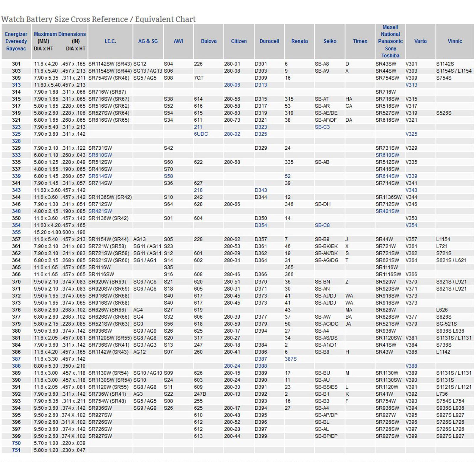This screenshot has width=476, height=476.
Task: Select the blue SB-C8 Seiko link
Action: (322, 226)
